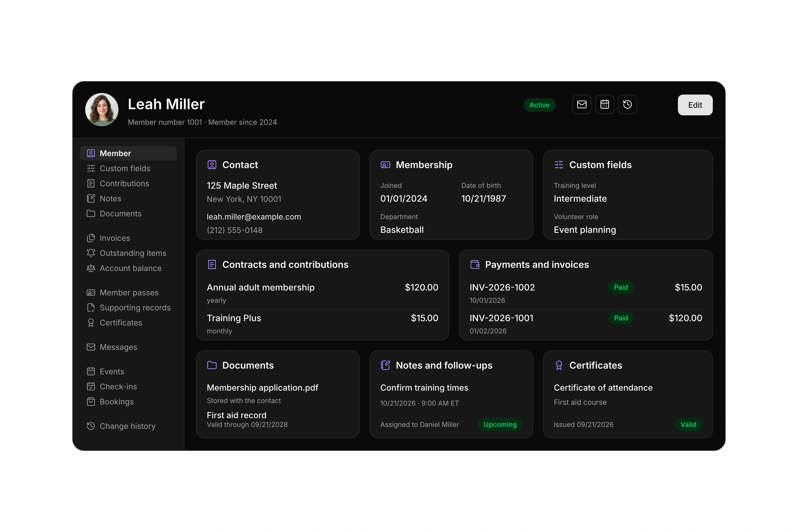The image size is (798, 532).
Task: Click phone number (212) 555-0148
Action: [x=235, y=230]
